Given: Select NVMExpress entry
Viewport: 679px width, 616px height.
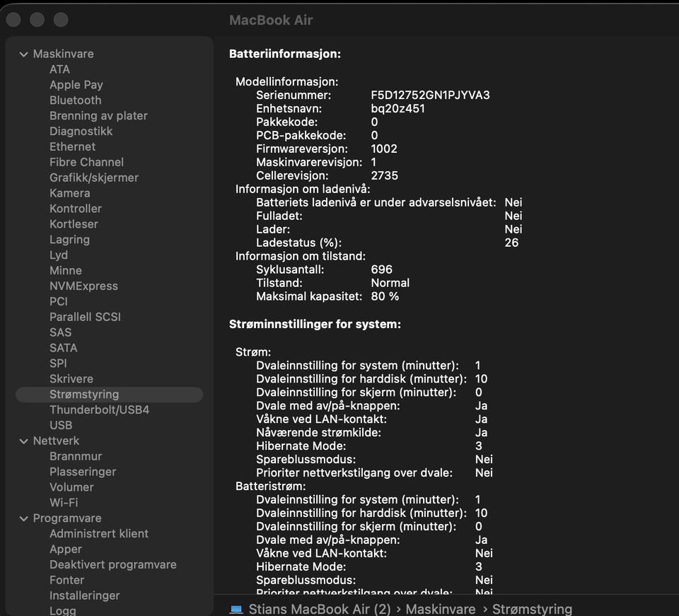Looking at the screenshot, I should click(x=83, y=286).
